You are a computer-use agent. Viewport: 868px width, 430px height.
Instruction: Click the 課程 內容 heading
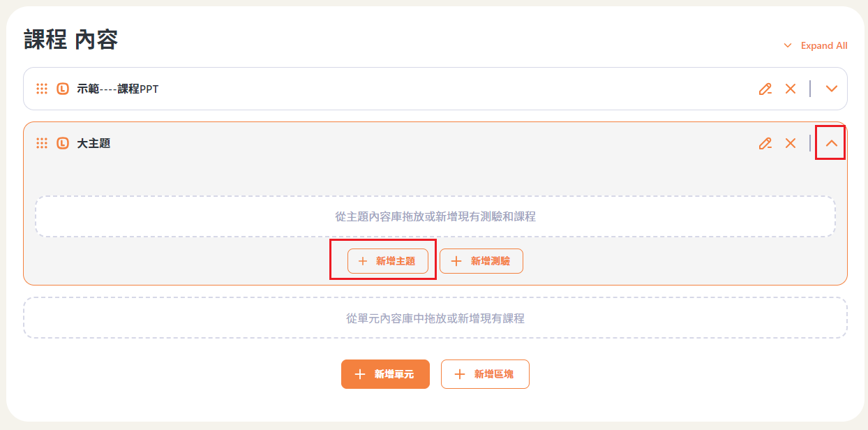70,40
